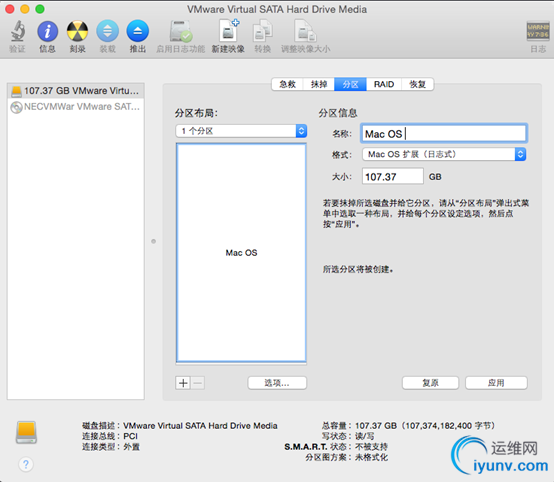
Task: Click the Enable Journaling (启用日志功能) icon
Action: click(181, 31)
